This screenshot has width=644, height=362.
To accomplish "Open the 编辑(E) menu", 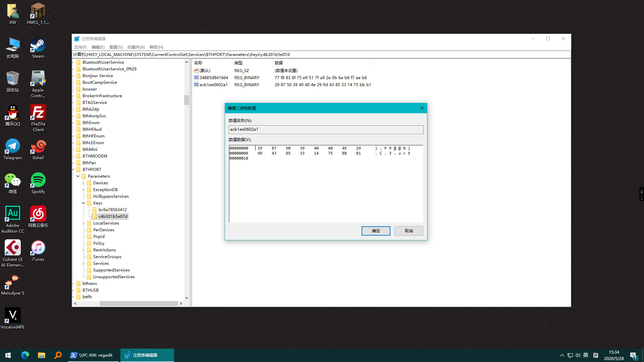I will 98,47.
